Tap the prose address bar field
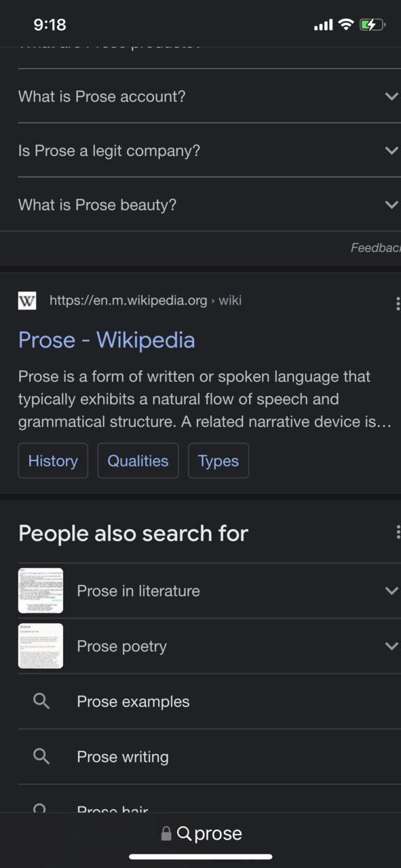 coord(201,833)
